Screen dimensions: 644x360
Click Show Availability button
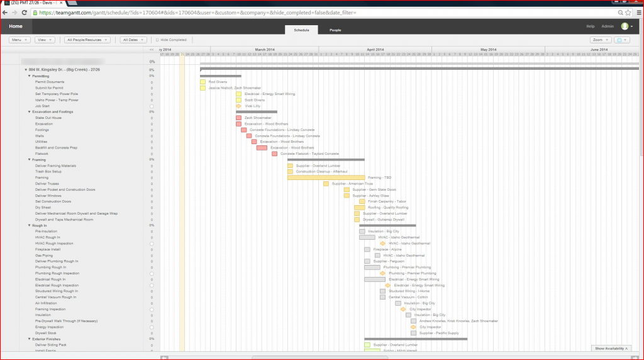pos(611,349)
